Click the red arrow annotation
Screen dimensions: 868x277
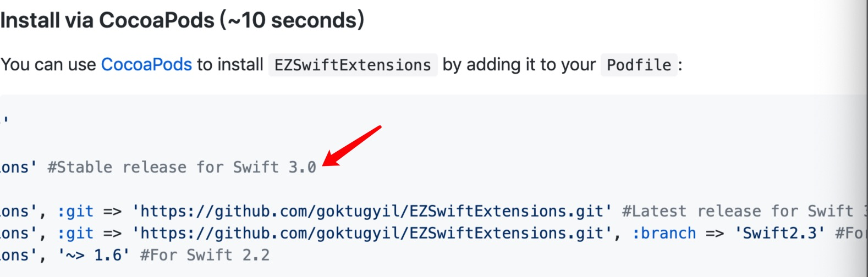(352, 146)
